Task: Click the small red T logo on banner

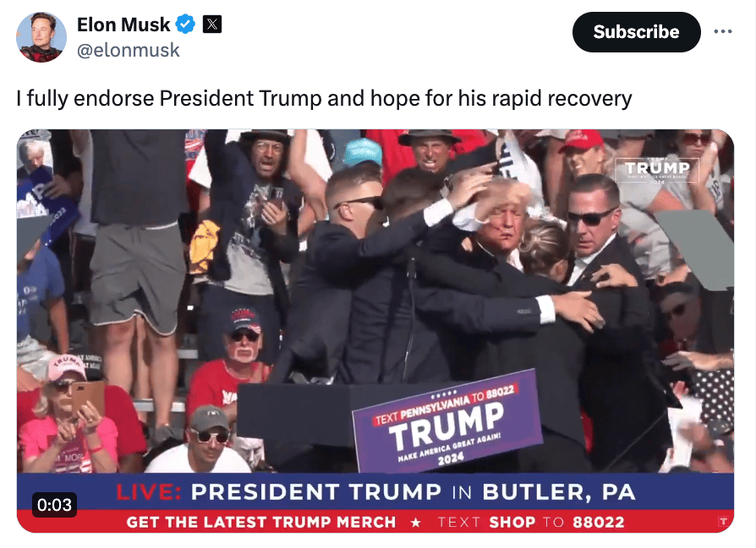Action: [x=723, y=522]
